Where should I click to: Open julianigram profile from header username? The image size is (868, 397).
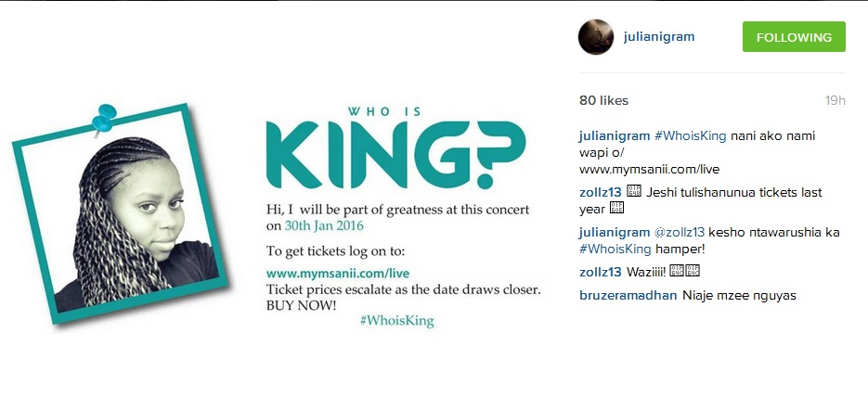(x=659, y=37)
